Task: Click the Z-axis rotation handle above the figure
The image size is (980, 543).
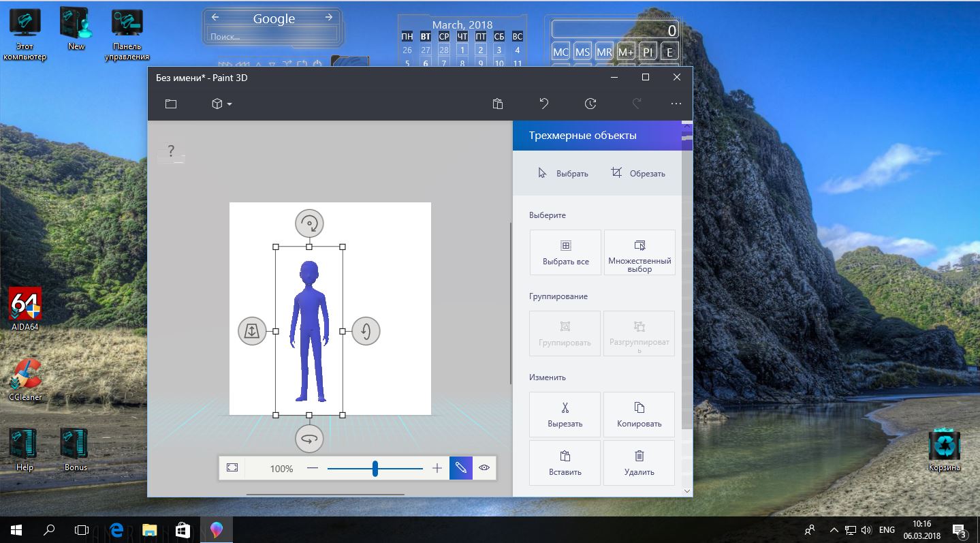Action: (x=309, y=223)
